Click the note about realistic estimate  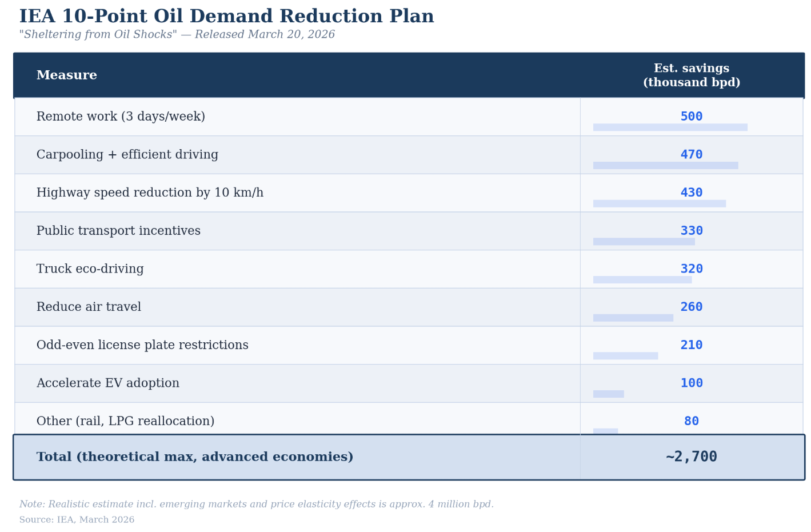(257, 505)
